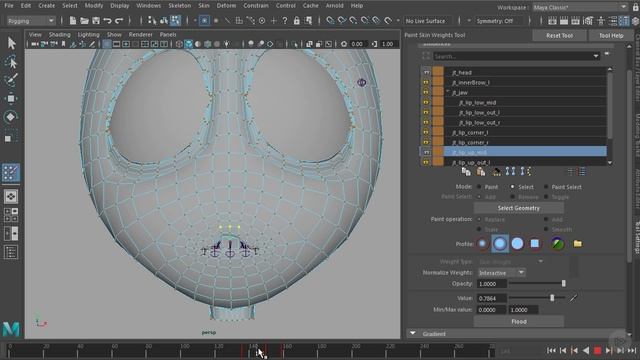Open the Rigging menu set dropdown

coord(31,21)
